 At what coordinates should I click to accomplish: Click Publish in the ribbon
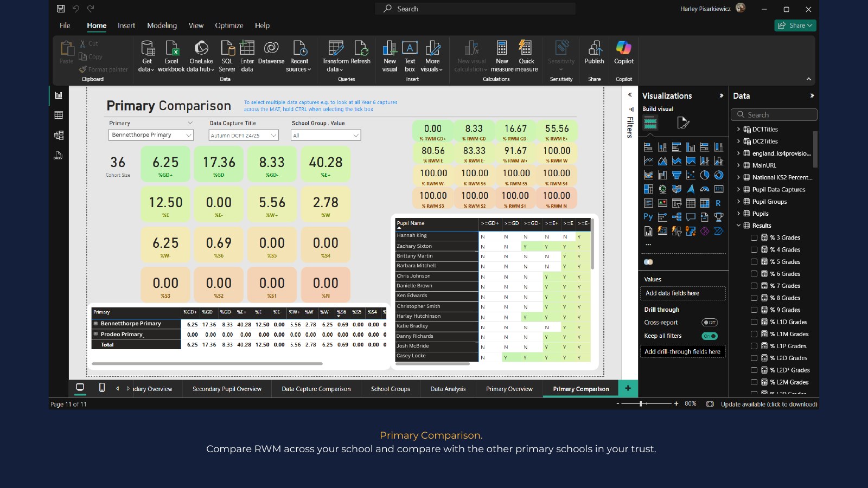pyautogui.click(x=595, y=53)
